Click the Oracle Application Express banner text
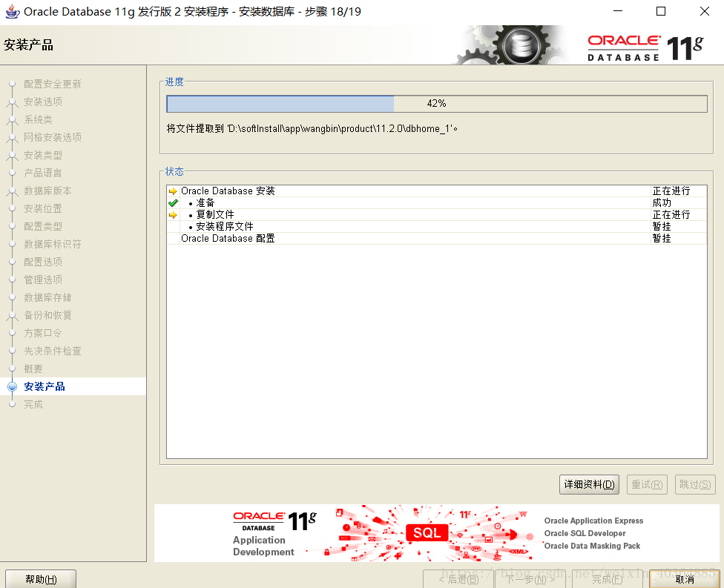Viewport: 724px width, 588px height. [x=593, y=521]
